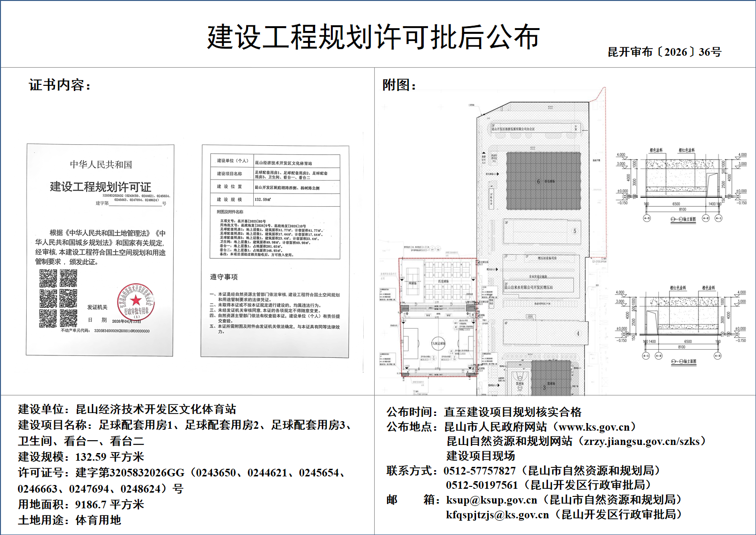Image resolution: width=756 pixels, height=535 pixels.
Task: Click the football field center circle on the site plan
Action: tap(438, 343)
